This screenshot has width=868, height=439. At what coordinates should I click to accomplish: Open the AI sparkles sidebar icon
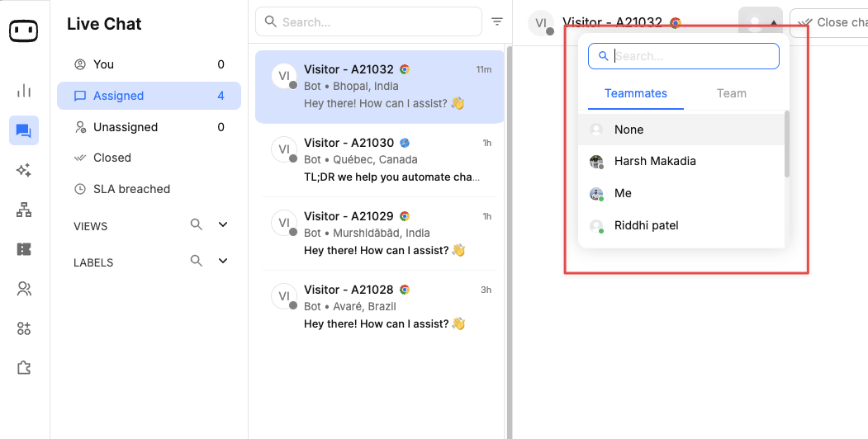pyautogui.click(x=24, y=170)
